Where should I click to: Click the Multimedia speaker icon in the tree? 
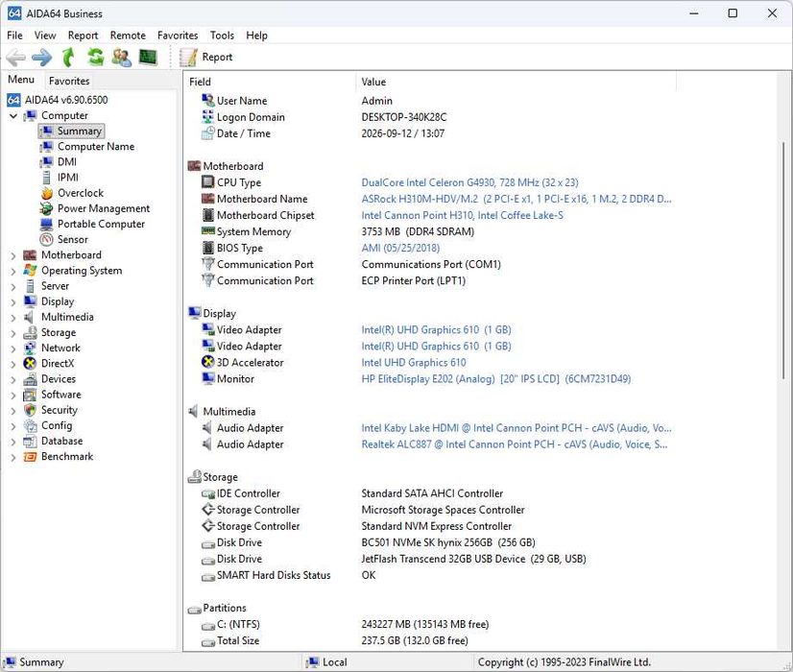tap(31, 317)
